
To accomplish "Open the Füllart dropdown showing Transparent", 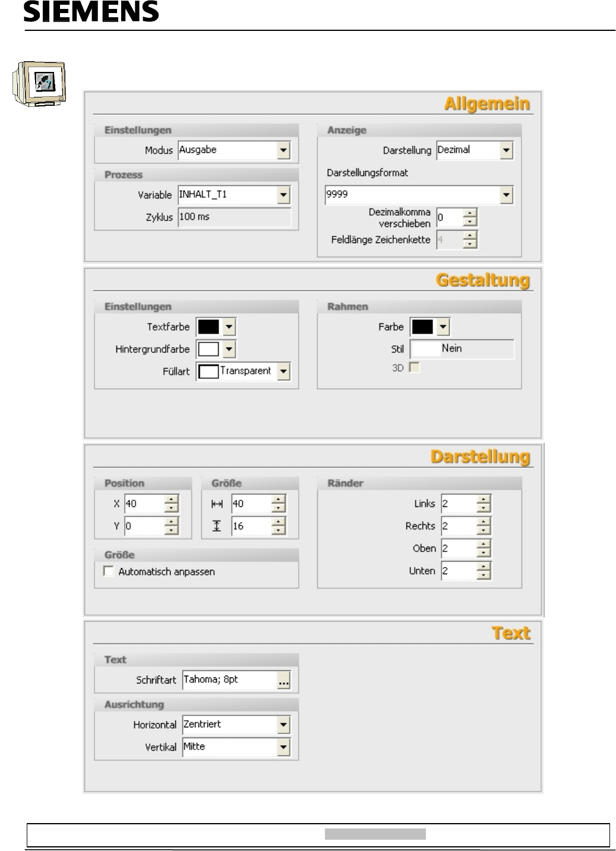I will [283, 372].
